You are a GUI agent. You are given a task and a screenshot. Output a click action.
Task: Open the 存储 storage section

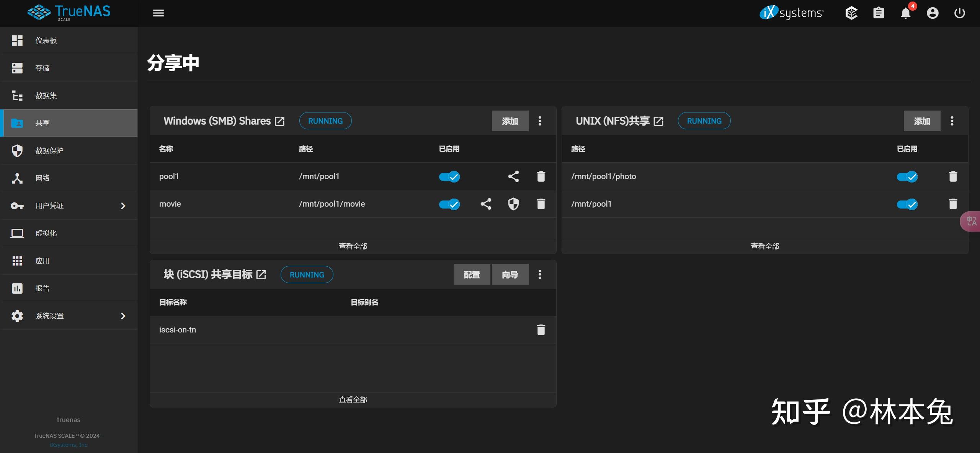point(42,68)
